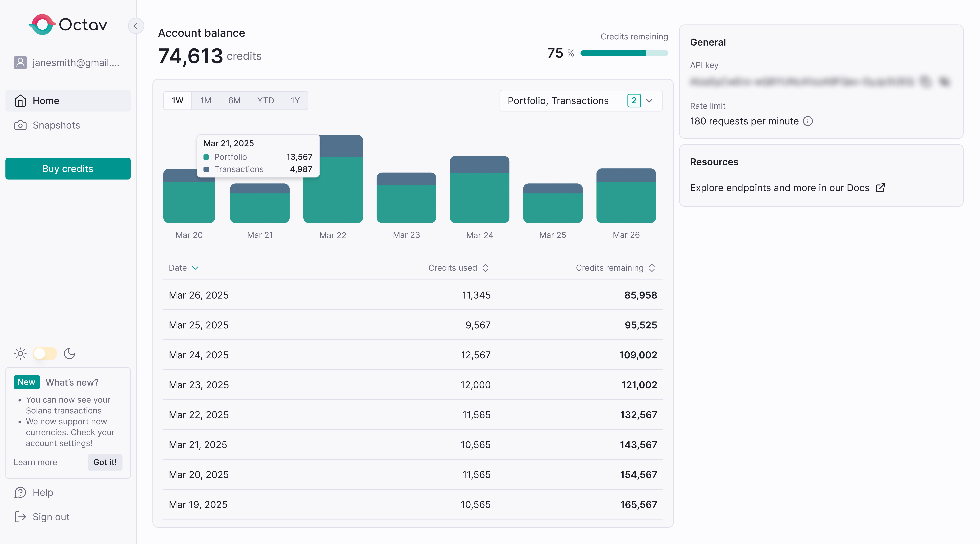Screen dimensions: 980x544
Task: Click the user avatar icon
Action: [20, 63]
